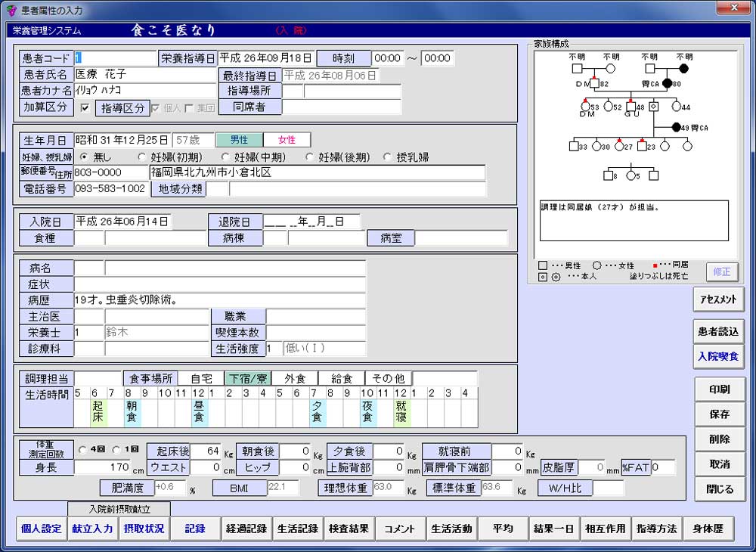Screen dimensions: 756x552
Task: Toggle the 個人 guidance checkbox
Action: 155,108
